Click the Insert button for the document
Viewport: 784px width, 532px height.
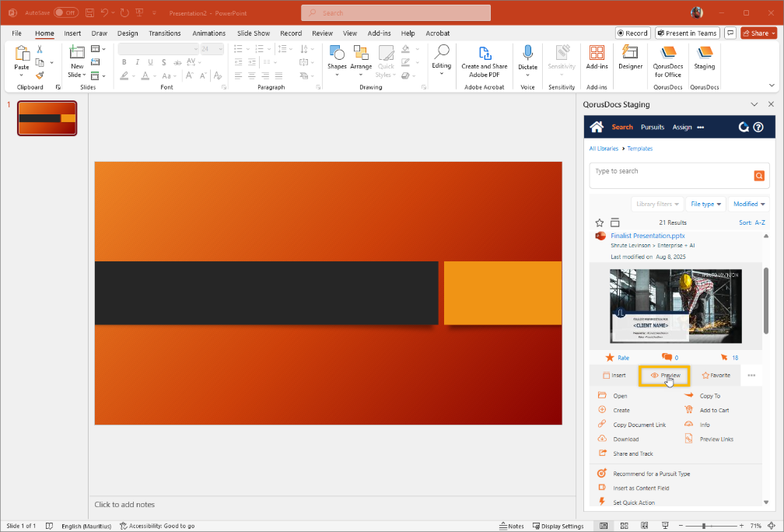click(614, 375)
